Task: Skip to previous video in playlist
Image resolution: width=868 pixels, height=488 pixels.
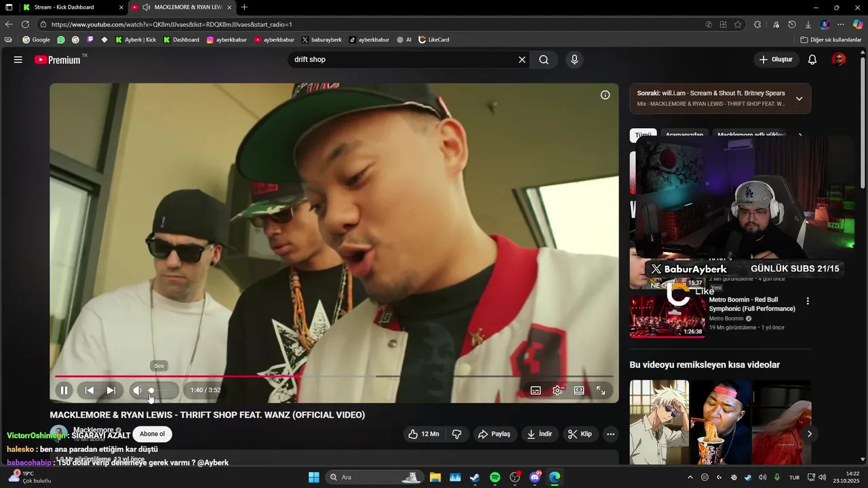Action: click(x=90, y=390)
